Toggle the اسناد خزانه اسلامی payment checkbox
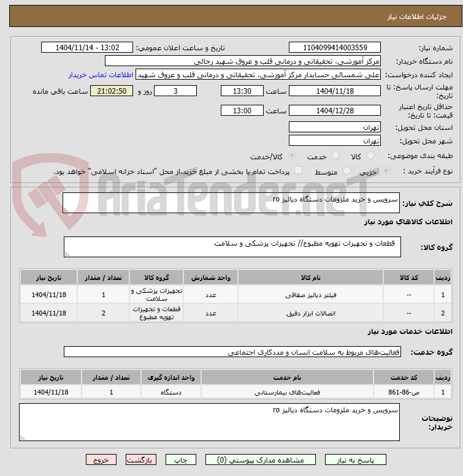The image size is (463, 476). tap(298, 170)
